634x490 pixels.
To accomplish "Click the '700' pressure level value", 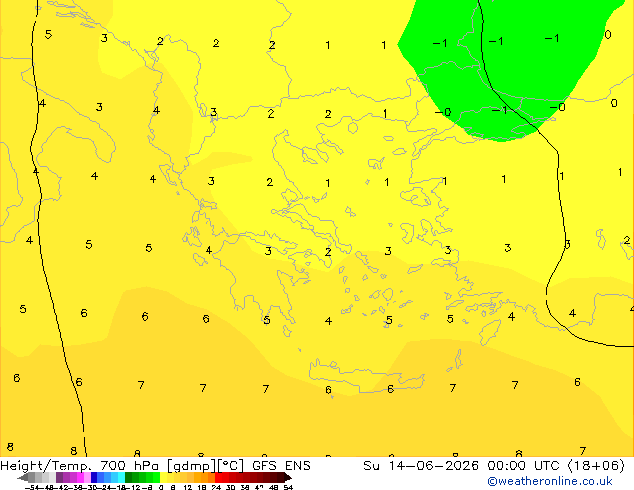I will click(113, 466).
